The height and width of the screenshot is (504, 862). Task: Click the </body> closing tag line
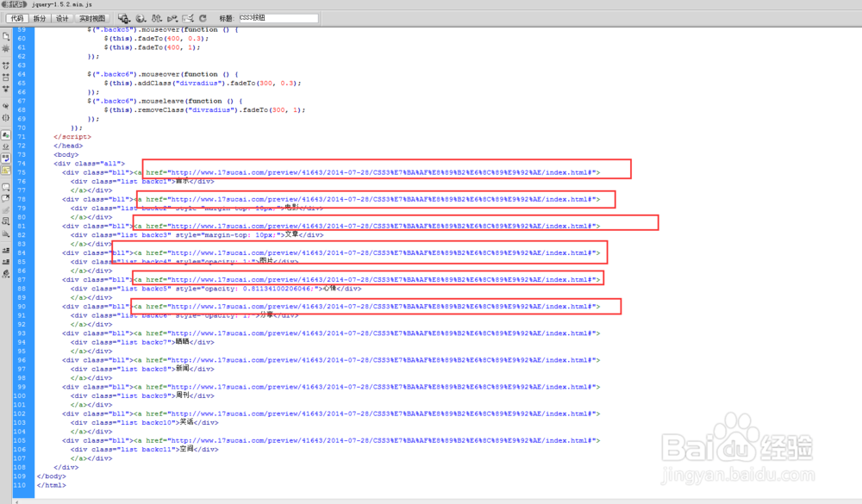point(51,476)
